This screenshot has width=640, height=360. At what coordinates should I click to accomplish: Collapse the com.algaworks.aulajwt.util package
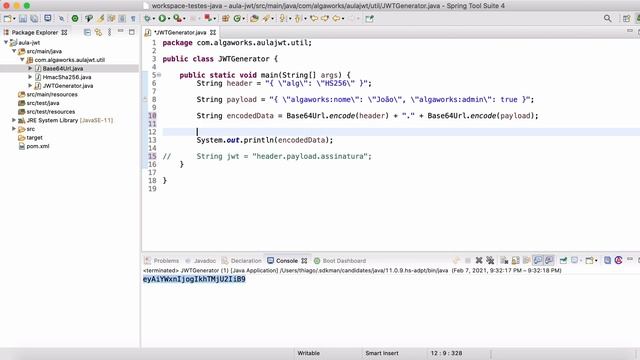[x=22, y=60]
